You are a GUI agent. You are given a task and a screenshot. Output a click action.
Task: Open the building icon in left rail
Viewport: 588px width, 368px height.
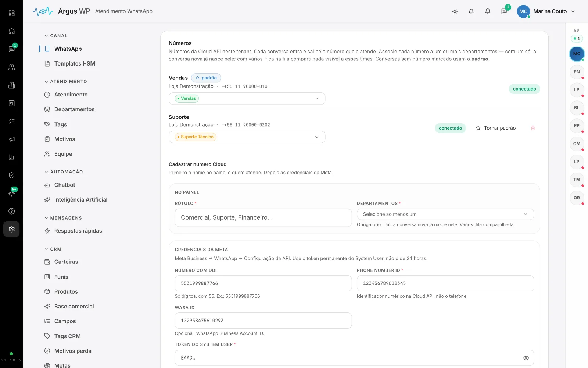11,85
